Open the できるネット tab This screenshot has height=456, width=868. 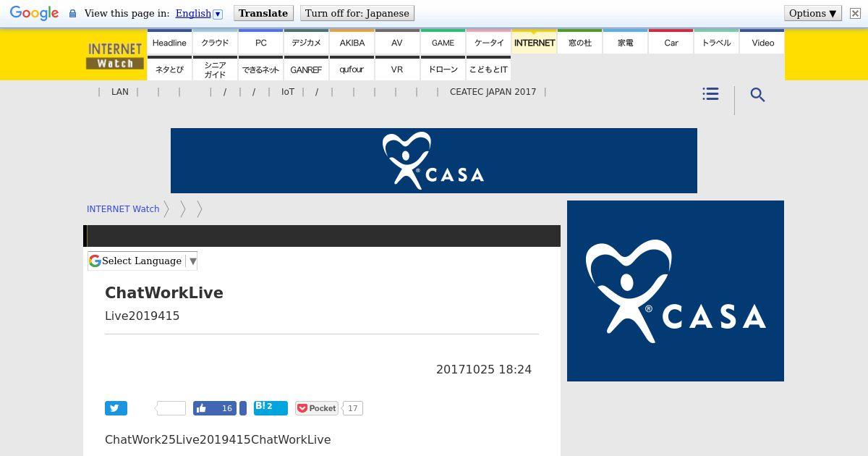pos(260,69)
